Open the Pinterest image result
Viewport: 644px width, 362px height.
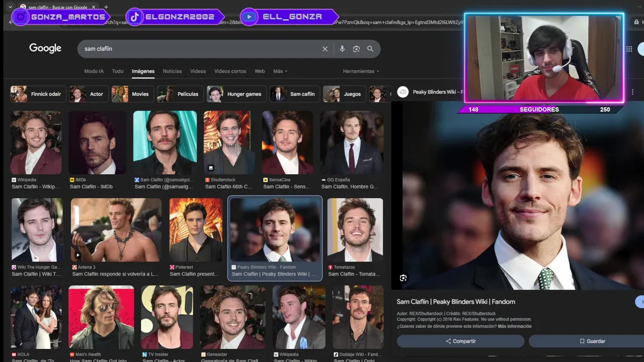point(196,230)
